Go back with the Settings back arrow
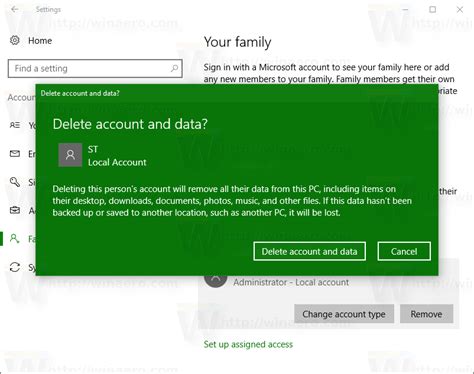The height and width of the screenshot is (374, 474). coord(14,9)
